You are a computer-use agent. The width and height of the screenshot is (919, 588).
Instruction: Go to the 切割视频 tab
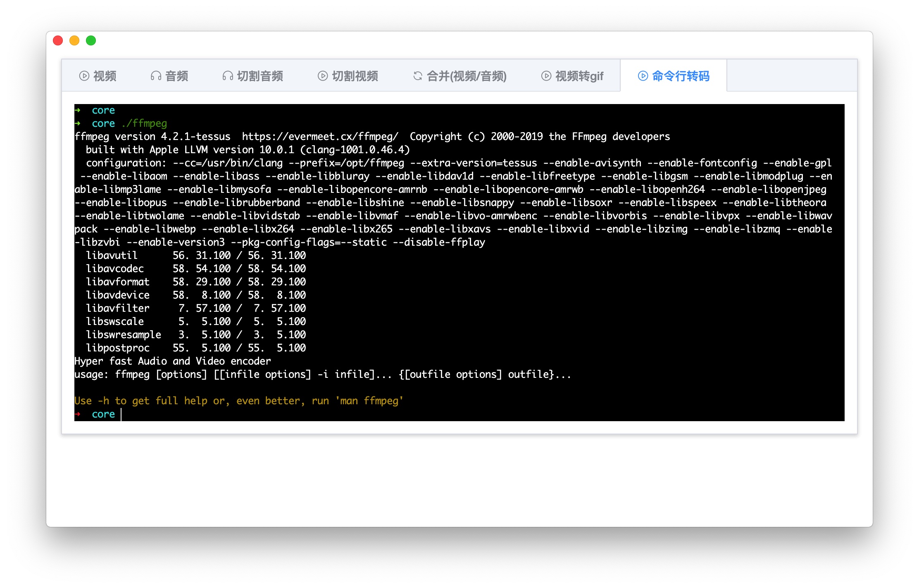[x=355, y=76]
